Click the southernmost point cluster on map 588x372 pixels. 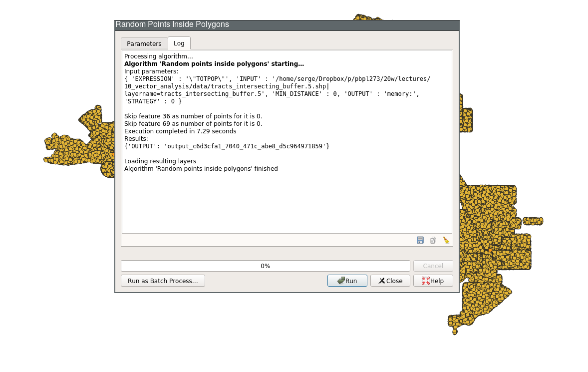coord(479,305)
